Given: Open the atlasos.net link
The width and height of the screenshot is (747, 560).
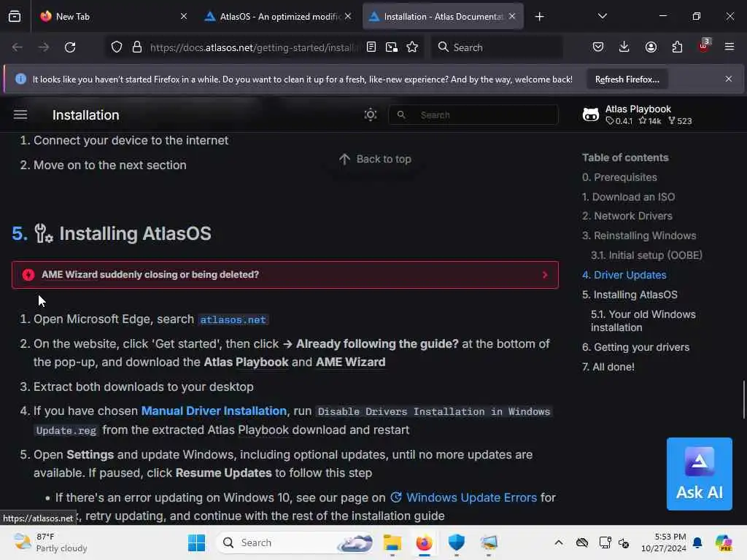Looking at the screenshot, I should [x=233, y=320].
